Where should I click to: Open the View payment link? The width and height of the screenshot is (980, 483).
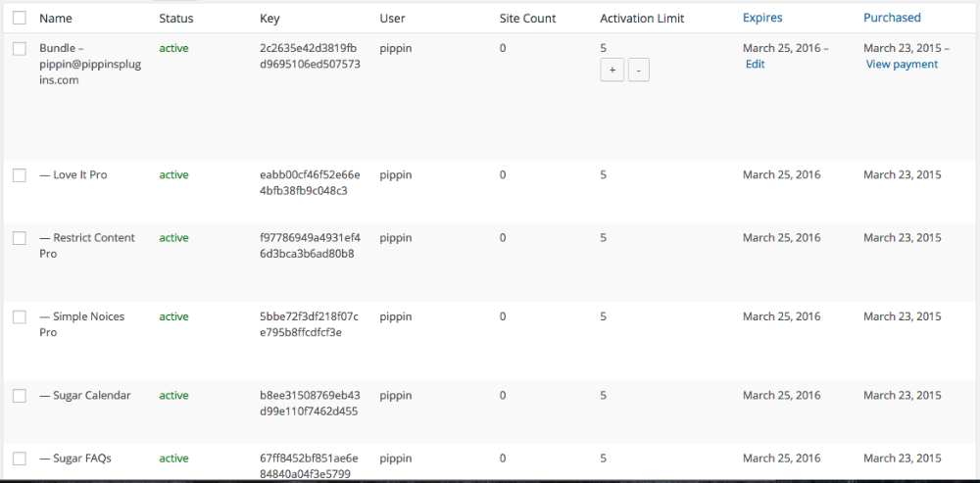(x=902, y=65)
